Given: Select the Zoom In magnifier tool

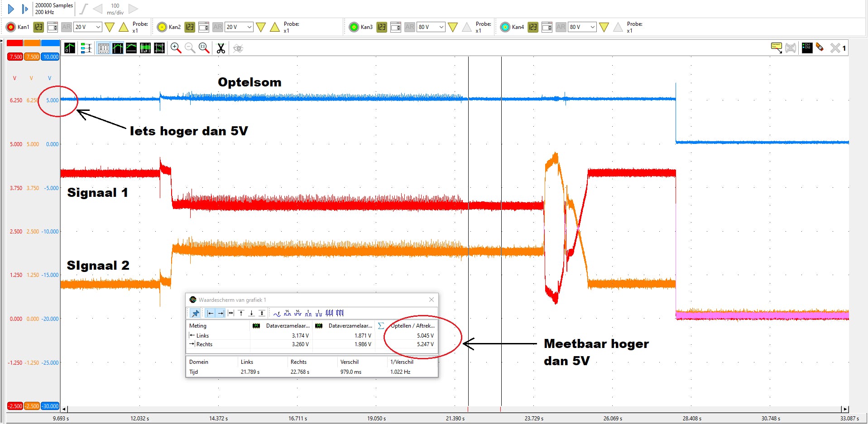Looking at the screenshot, I should [176, 48].
